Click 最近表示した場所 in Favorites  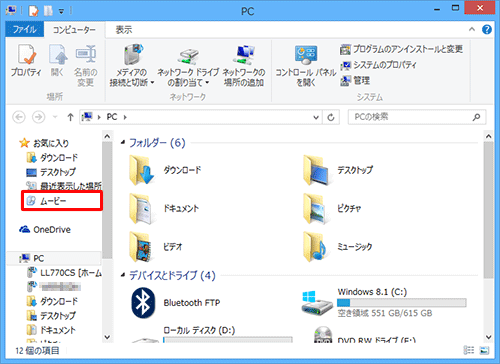click(x=64, y=186)
